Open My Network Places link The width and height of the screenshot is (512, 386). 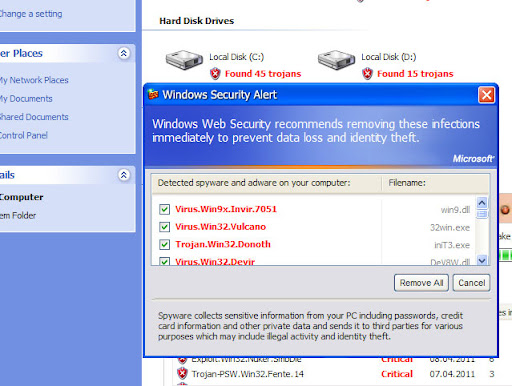click(x=33, y=80)
